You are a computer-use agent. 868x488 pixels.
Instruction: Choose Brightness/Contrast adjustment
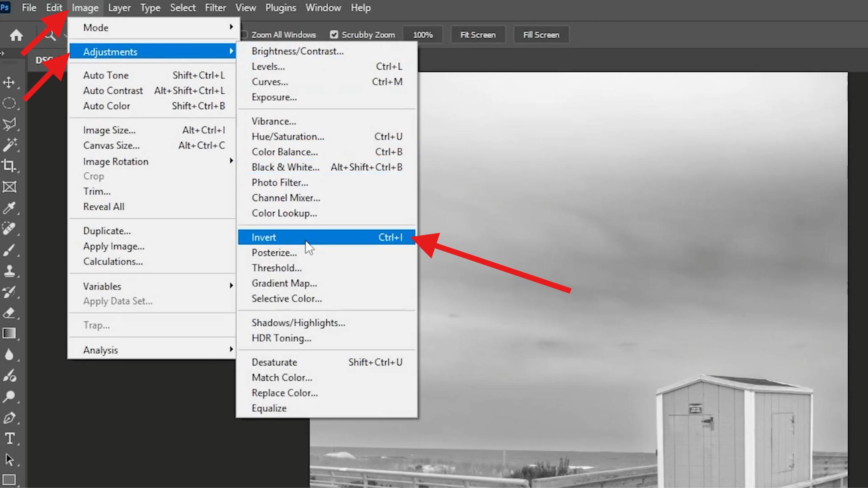pyautogui.click(x=327, y=51)
